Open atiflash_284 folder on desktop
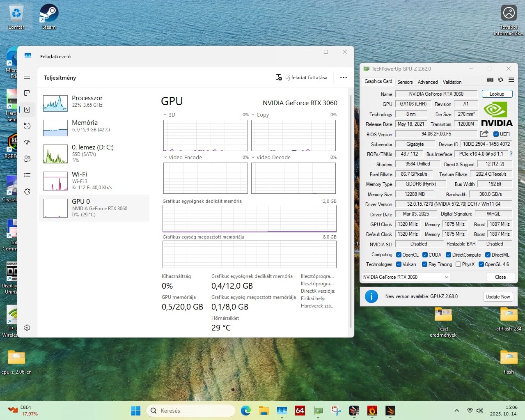 click(x=509, y=319)
